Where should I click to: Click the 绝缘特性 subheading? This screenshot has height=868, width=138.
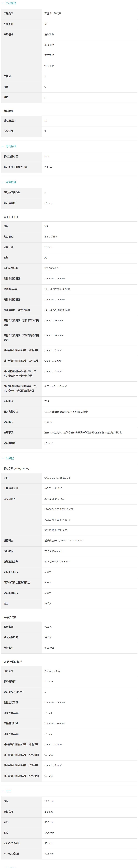tap(8, 111)
